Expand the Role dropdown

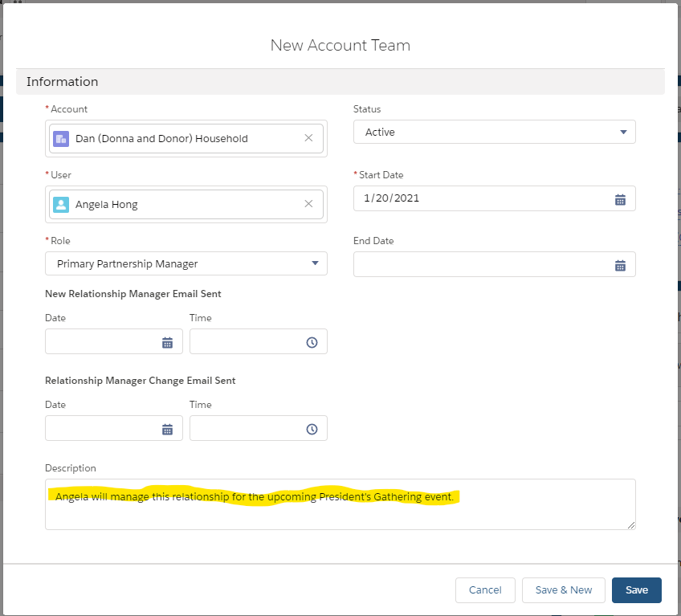[316, 263]
